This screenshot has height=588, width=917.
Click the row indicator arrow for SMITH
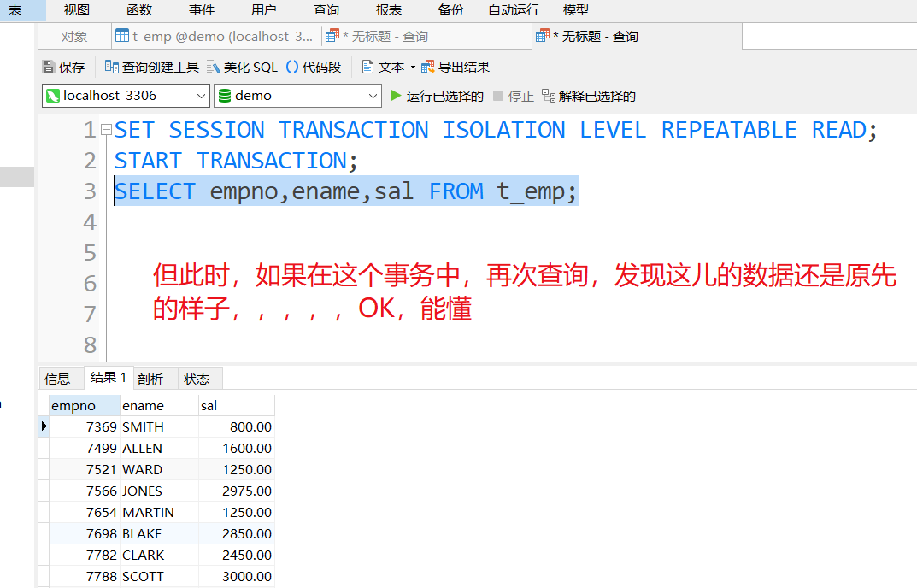tap(44, 426)
